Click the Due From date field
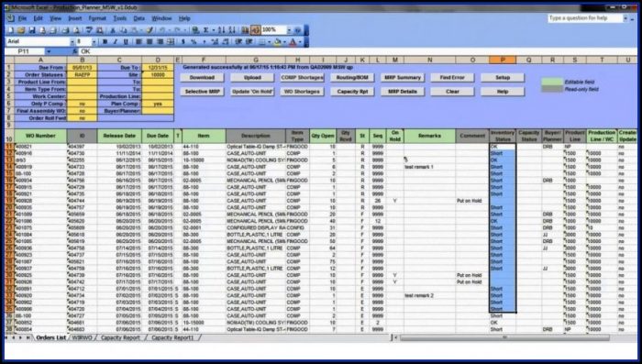The height and width of the screenshot is (364, 642). (x=83, y=68)
